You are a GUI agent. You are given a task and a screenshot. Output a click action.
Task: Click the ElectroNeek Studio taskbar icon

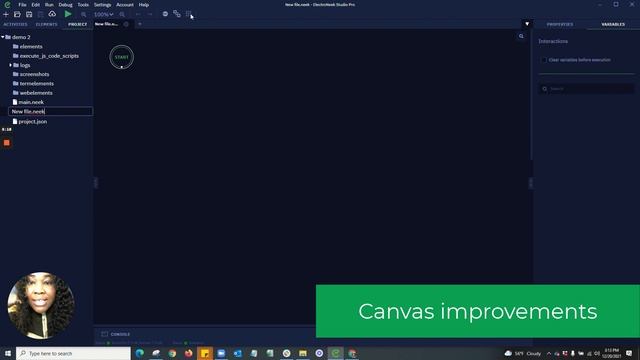coord(336,353)
